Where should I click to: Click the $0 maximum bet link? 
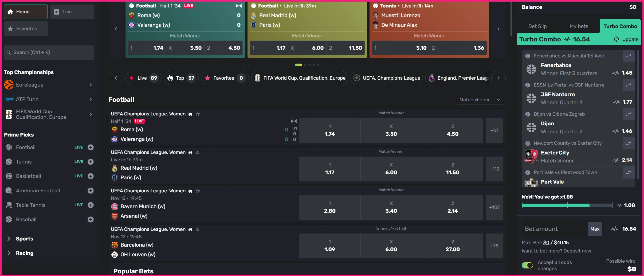click(x=546, y=243)
